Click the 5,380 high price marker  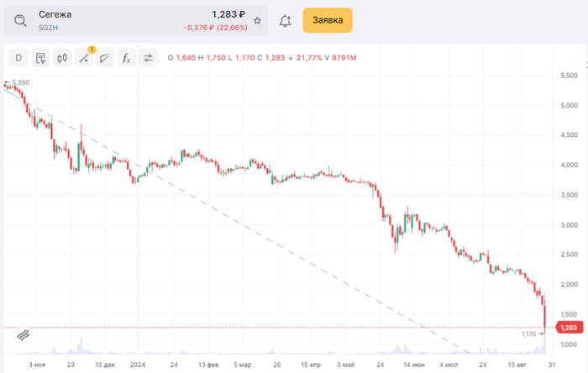coord(20,82)
